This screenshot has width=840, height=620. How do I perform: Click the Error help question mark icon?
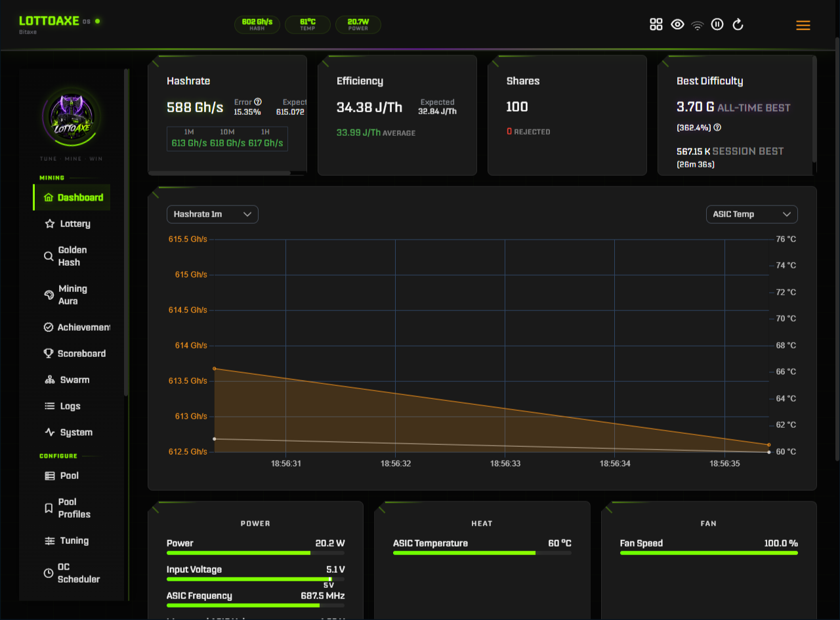pos(258,102)
